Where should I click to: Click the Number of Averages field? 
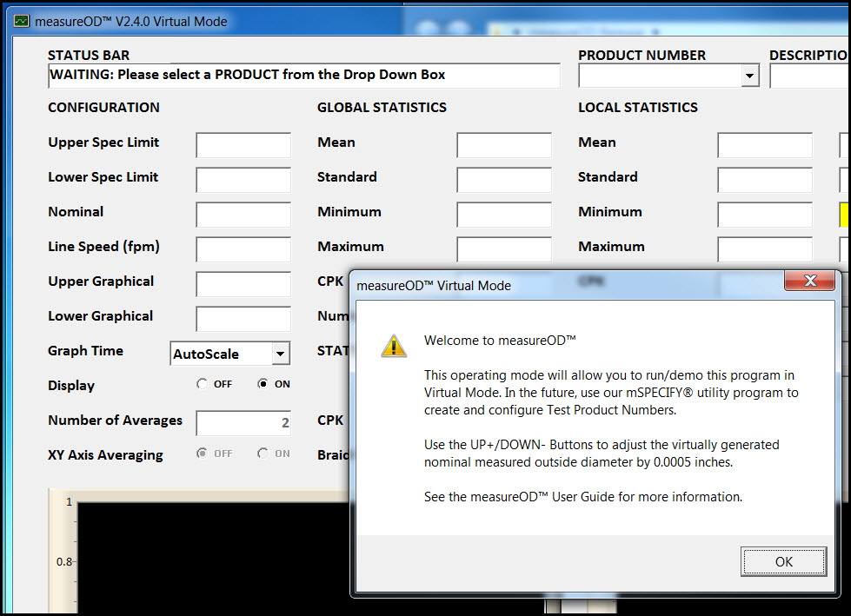243,423
